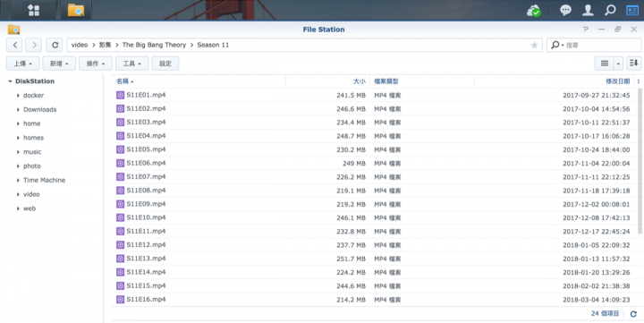Viewport: 644px width, 323px height.
Task: Click the 24 個項目 item count
Action: pyautogui.click(x=605, y=313)
